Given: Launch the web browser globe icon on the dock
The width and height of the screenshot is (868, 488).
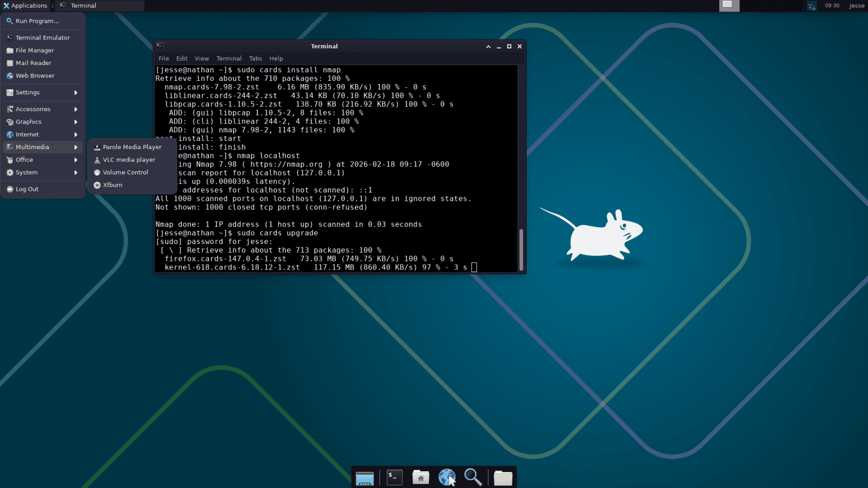Looking at the screenshot, I should 447,477.
